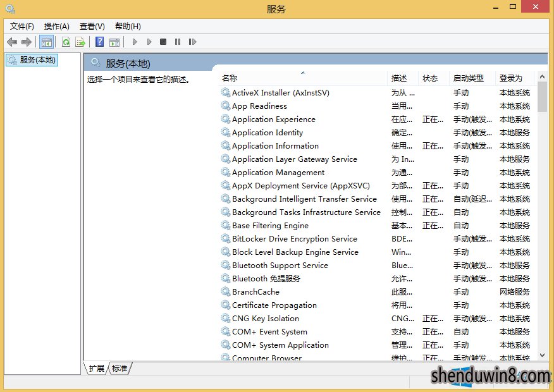Minimize the 服务 window
The image size is (554, 392).
tap(496, 7)
